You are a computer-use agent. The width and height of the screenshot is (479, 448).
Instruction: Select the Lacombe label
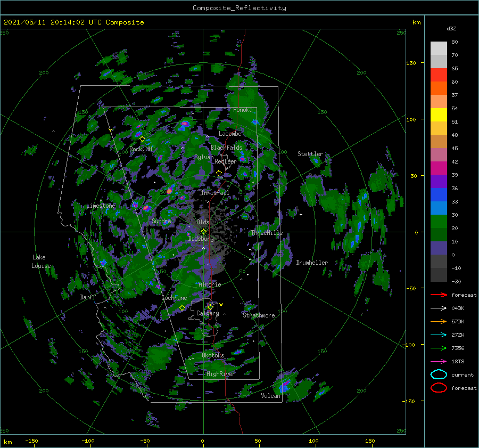point(230,134)
